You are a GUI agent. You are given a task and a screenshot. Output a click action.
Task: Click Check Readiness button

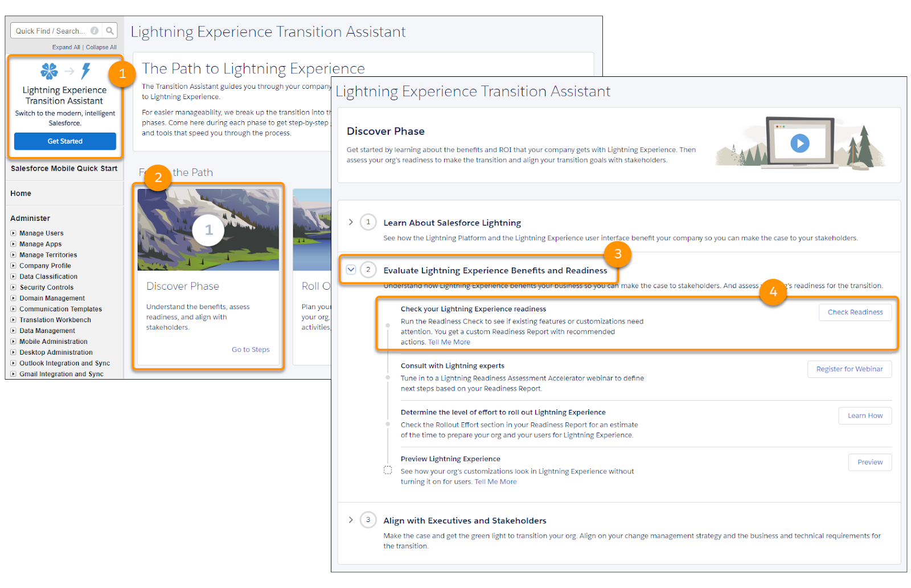tap(855, 312)
